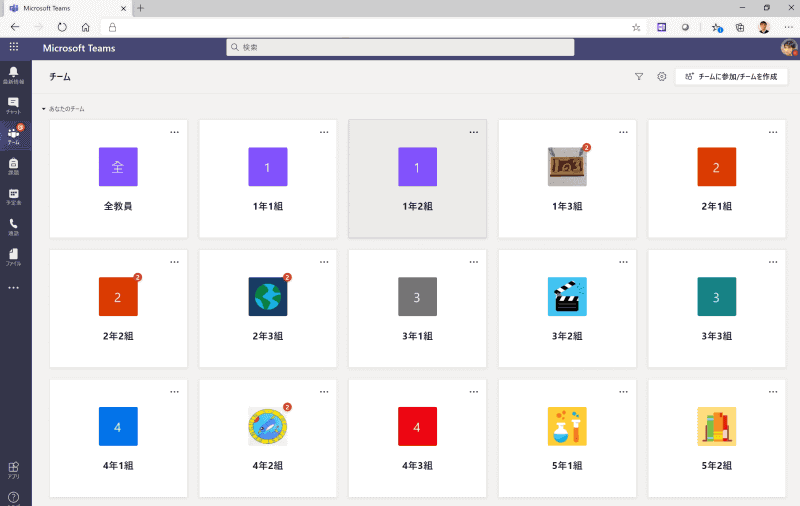The width and height of the screenshot is (800, 506).
Task: Open the manage teams gear icon
Action: click(x=661, y=76)
